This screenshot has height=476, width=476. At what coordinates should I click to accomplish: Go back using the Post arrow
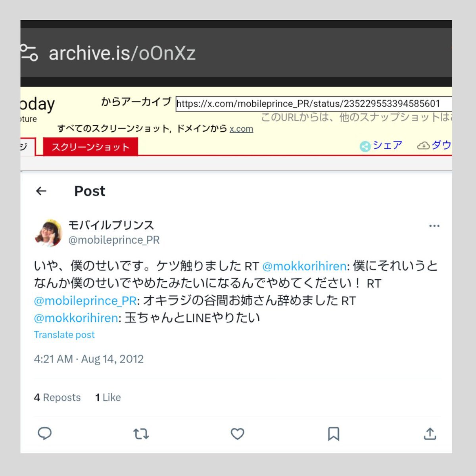click(41, 191)
